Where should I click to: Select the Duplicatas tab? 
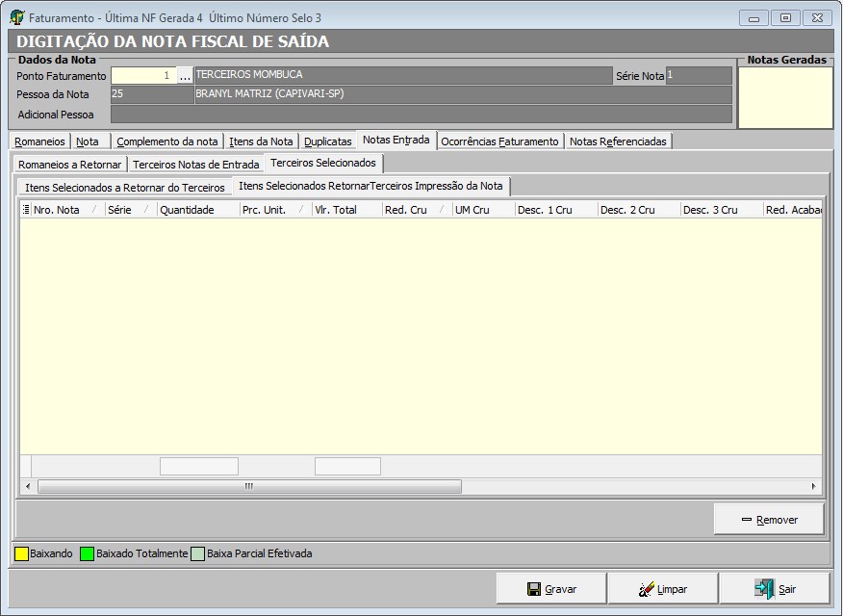(x=327, y=141)
